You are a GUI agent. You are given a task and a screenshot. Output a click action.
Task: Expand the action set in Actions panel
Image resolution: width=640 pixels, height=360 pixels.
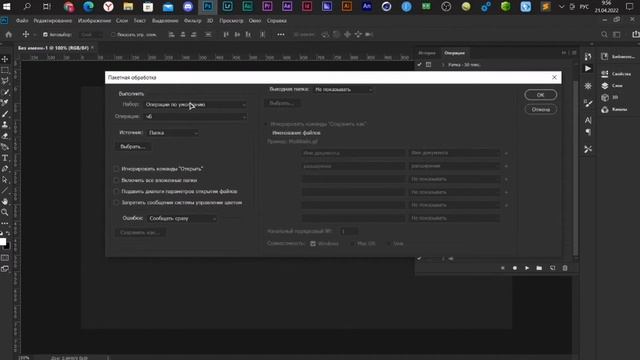443,65
